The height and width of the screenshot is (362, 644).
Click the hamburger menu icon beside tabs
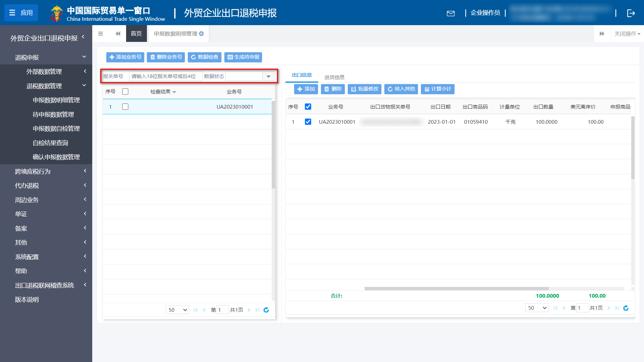tap(101, 34)
